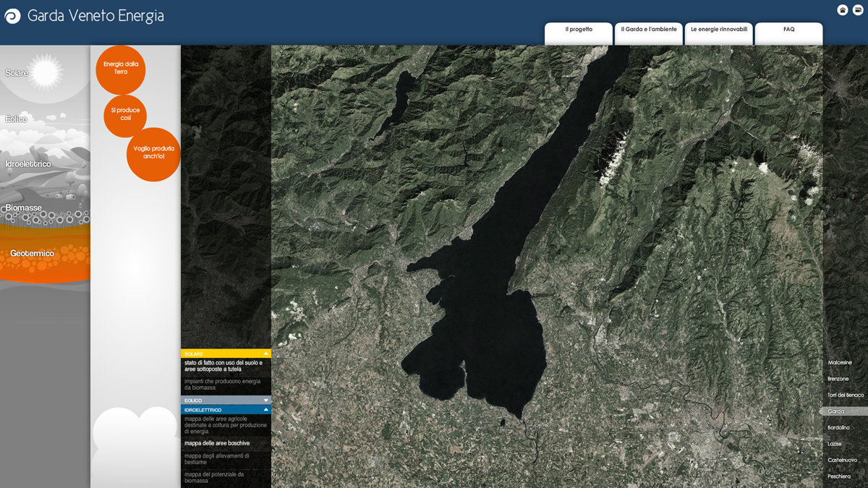
Task: Click the 'Energia dalla Terra' orange bubble
Action: tap(121, 68)
